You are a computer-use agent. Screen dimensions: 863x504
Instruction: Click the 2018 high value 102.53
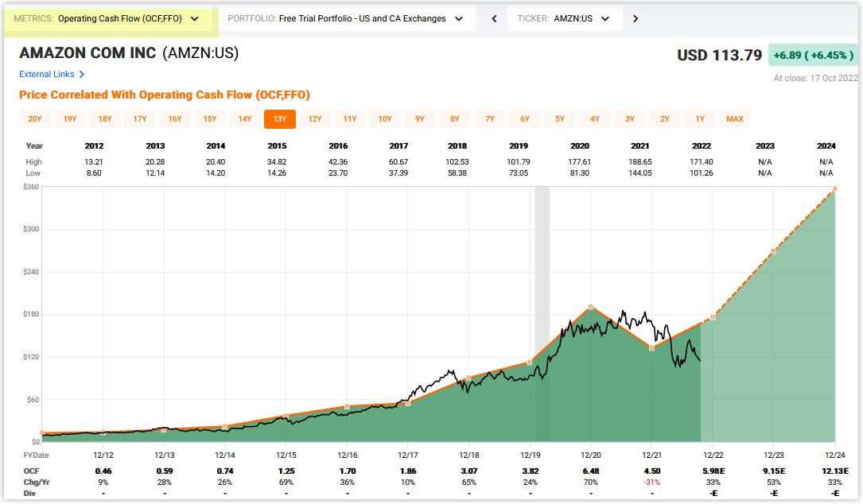[457, 161]
